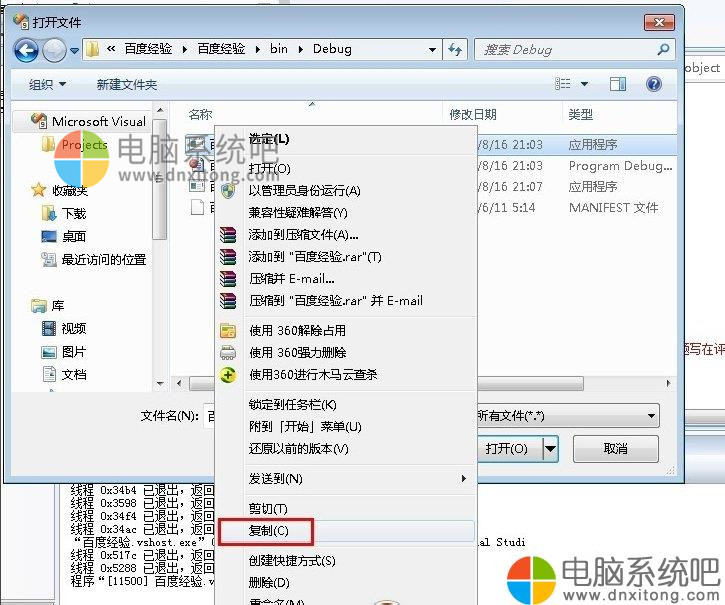Click the help question mark icon
Viewport: 725px width, 605px height.
point(654,84)
